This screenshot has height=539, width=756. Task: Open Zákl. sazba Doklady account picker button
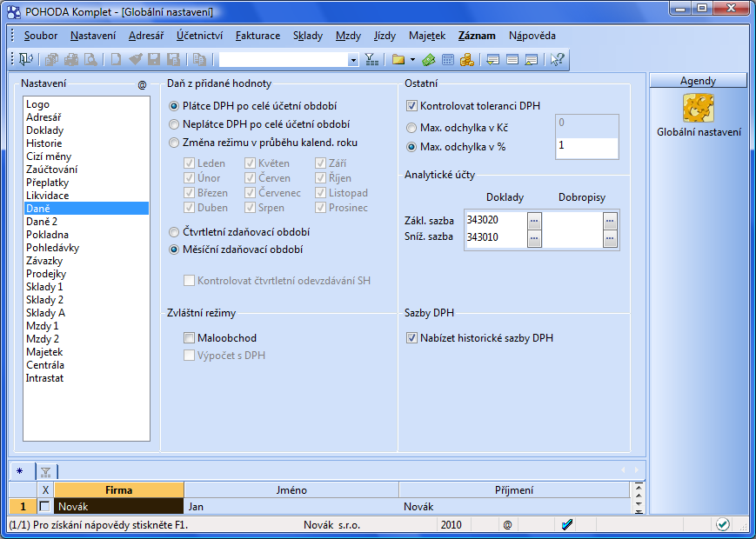coord(534,221)
